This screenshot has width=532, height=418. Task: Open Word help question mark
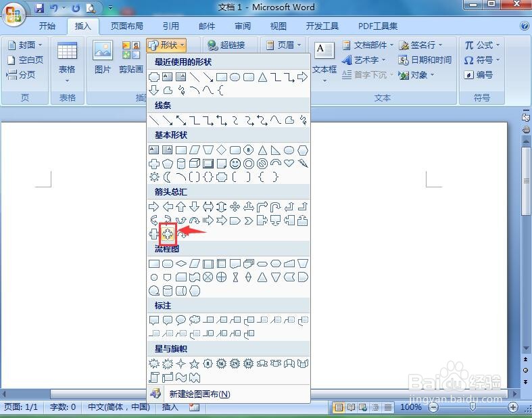point(524,26)
